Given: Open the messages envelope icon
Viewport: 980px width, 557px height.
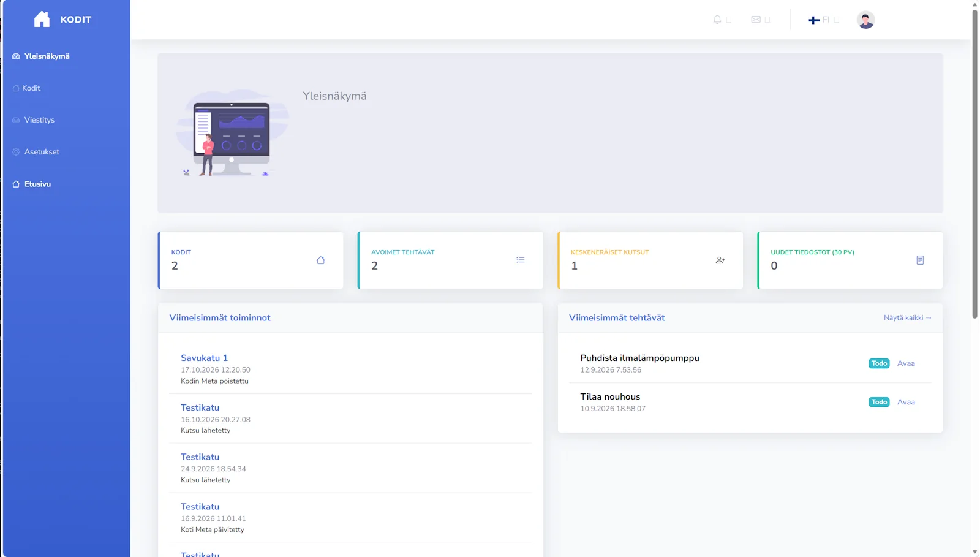Looking at the screenshot, I should 756,20.
